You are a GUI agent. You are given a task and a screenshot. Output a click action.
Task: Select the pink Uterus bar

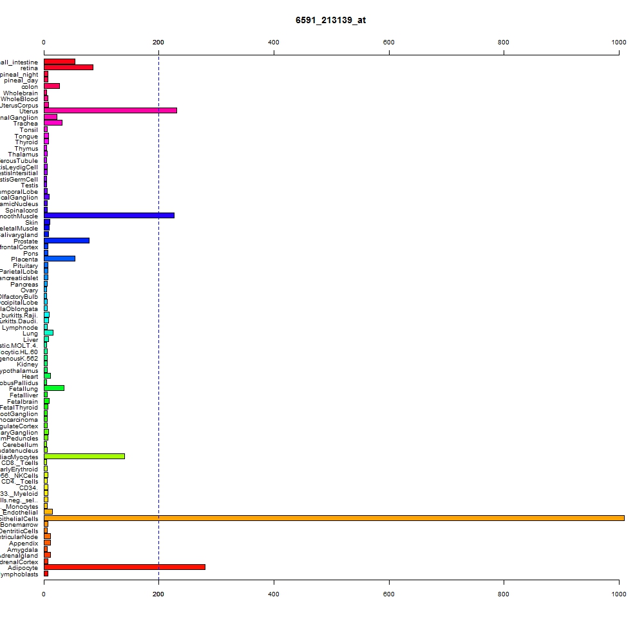[111, 111]
